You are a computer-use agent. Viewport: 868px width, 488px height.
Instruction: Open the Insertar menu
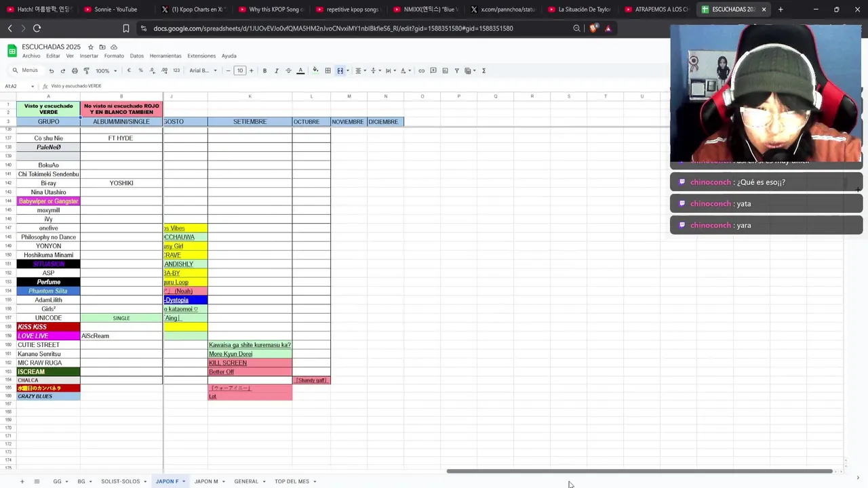[x=89, y=56]
